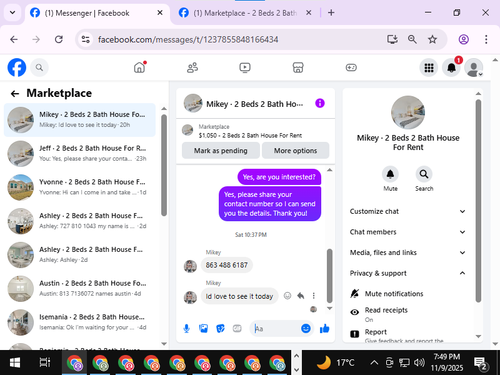Click the Facebook logo

pos(17,68)
